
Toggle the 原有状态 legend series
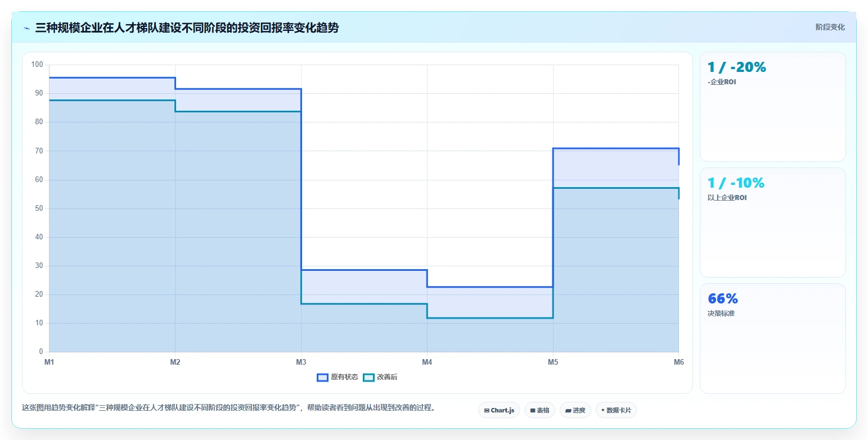click(x=338, y=377)
